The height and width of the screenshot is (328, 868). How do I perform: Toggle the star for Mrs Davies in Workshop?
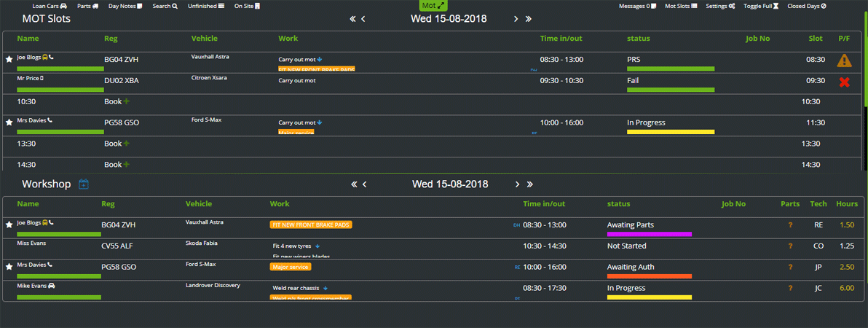tap(9, 267)
